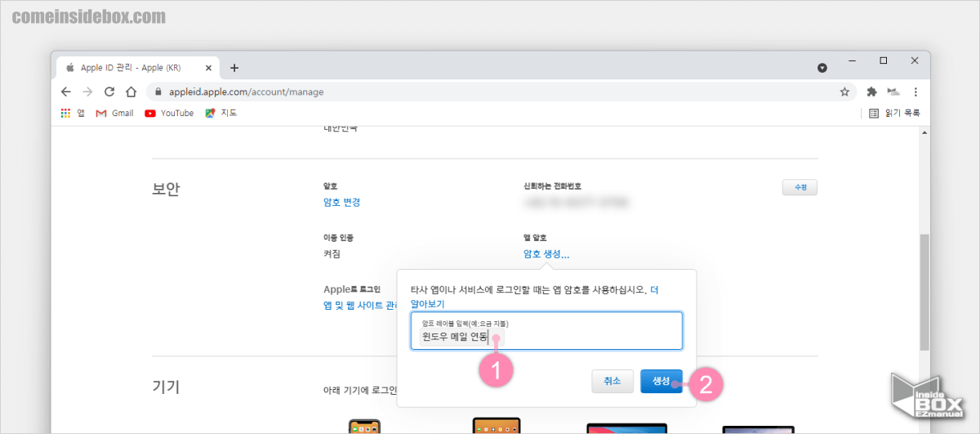Open 읽기 목록 reading list
980x434 pixels.
894,113
